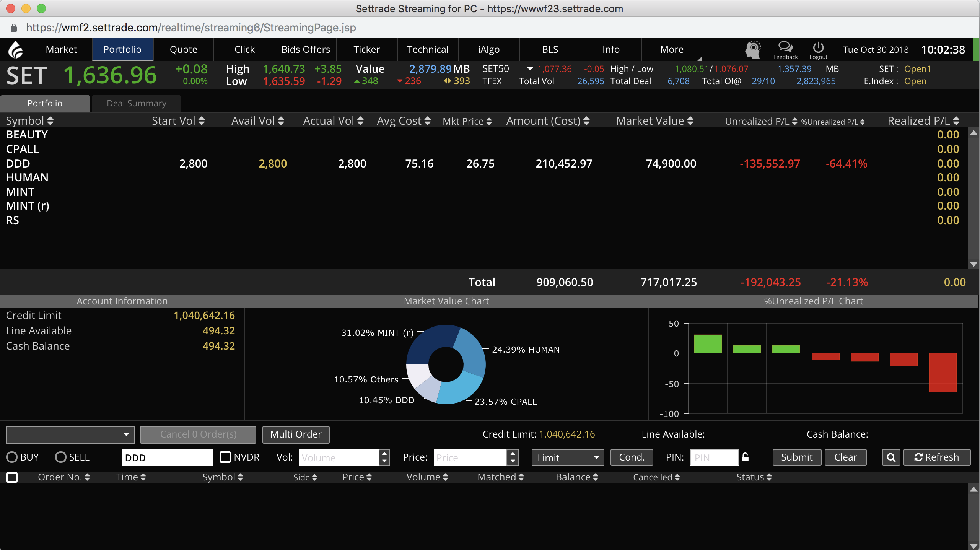
Task: Sort portfolio by Start Vol column
Action: click(178, 121)
